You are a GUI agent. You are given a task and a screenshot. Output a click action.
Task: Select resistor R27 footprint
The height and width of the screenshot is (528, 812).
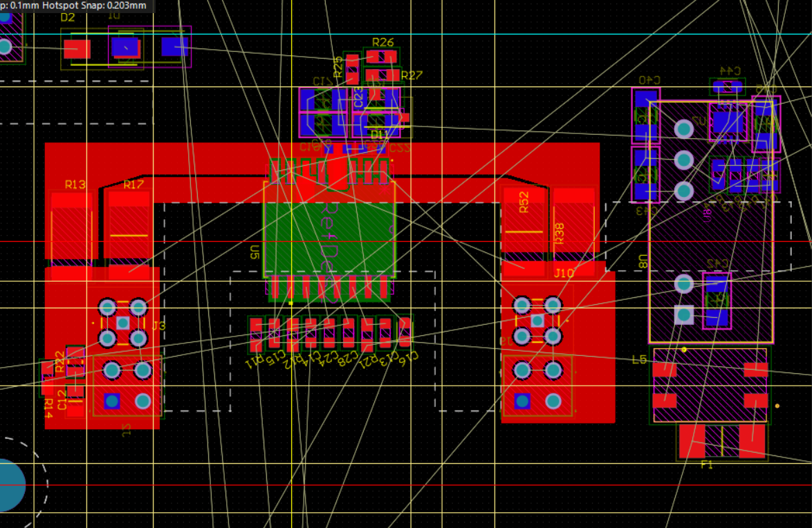[382, 75]
